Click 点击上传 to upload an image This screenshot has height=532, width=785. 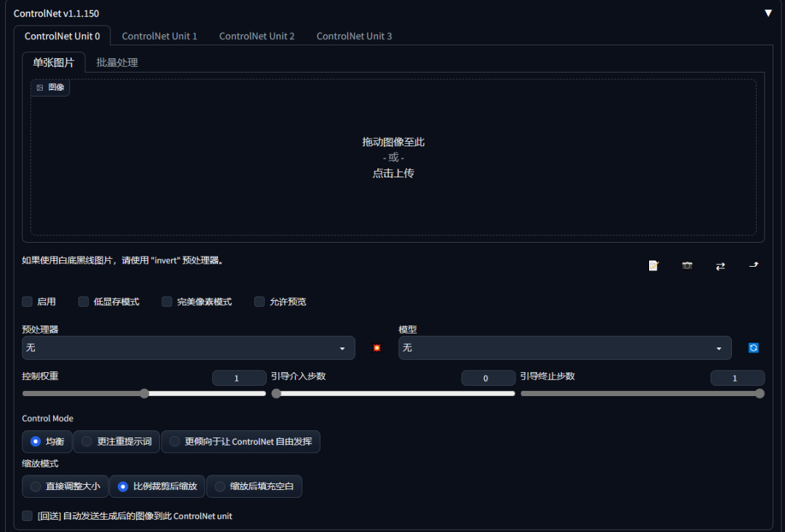393,173
